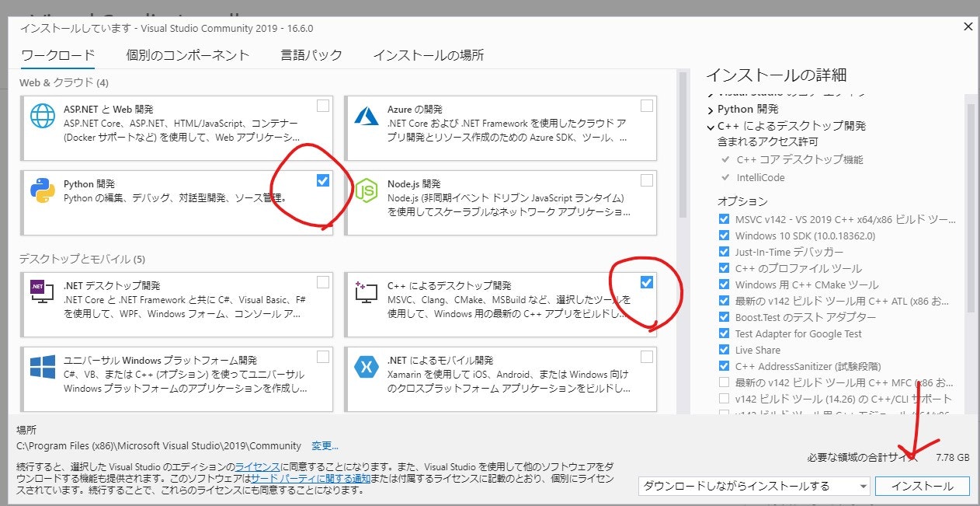
Task: Check the .NET デスクトップ開発 workload checkbox
Action: (x=323, y=281)
